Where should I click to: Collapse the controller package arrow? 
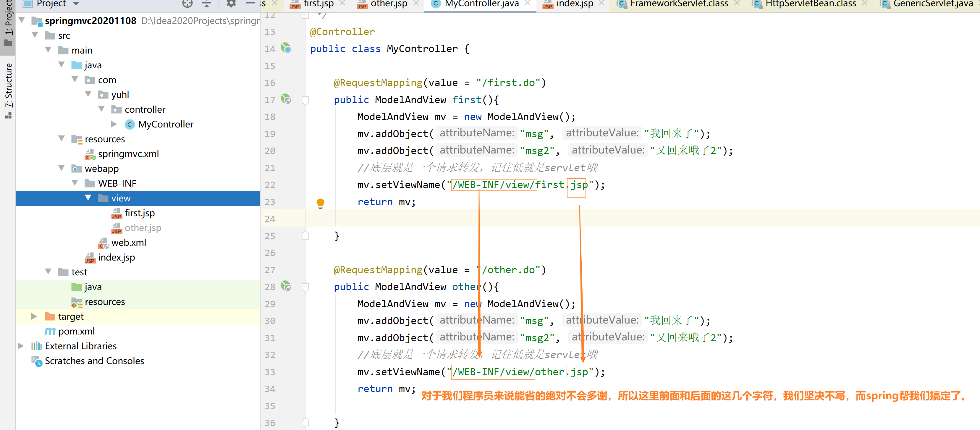tap(101, 109)
